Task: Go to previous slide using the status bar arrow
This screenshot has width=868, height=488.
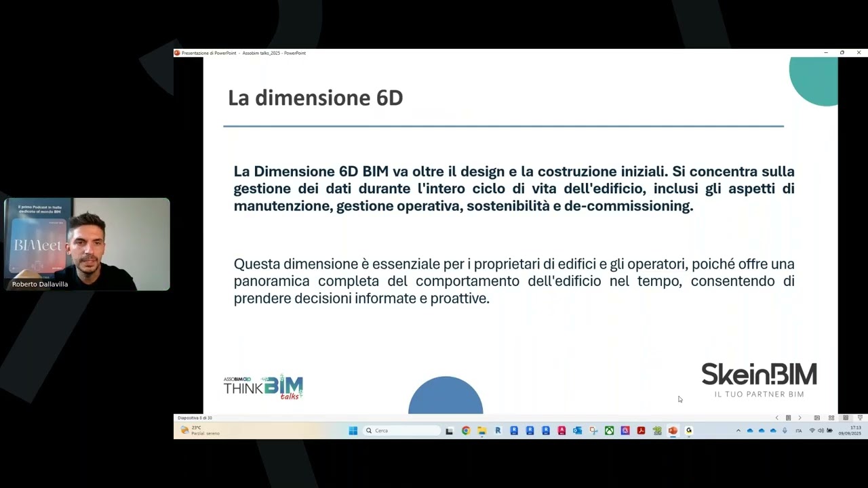Action: (x=777, y=418)
